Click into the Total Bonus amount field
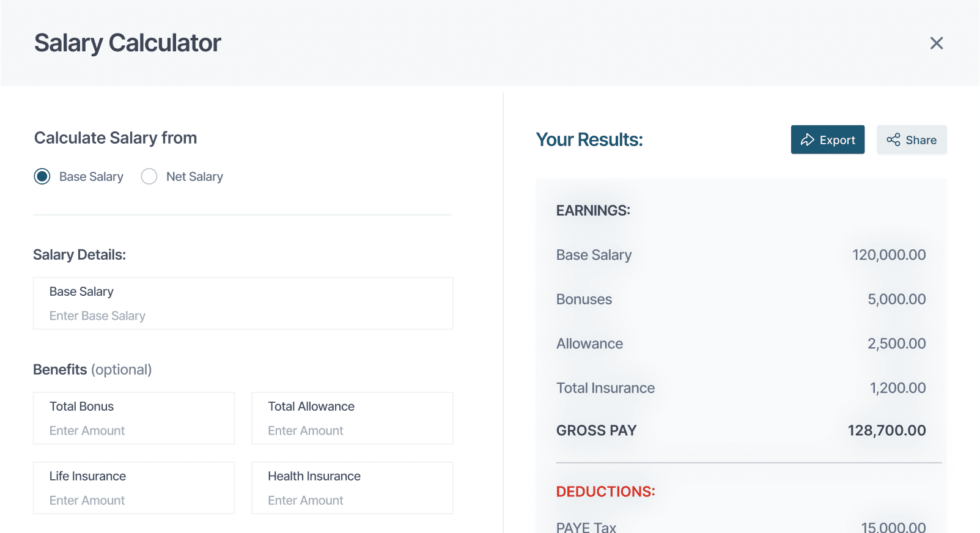This screenshot has height=533, width=980. click(133, 430)
